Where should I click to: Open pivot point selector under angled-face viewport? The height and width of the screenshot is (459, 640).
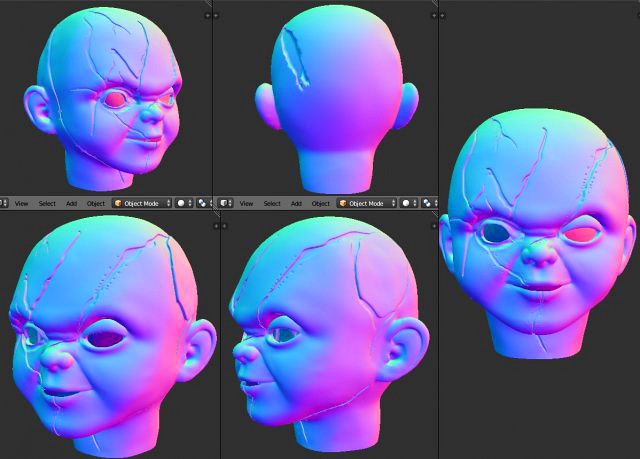tap(204, 203)
